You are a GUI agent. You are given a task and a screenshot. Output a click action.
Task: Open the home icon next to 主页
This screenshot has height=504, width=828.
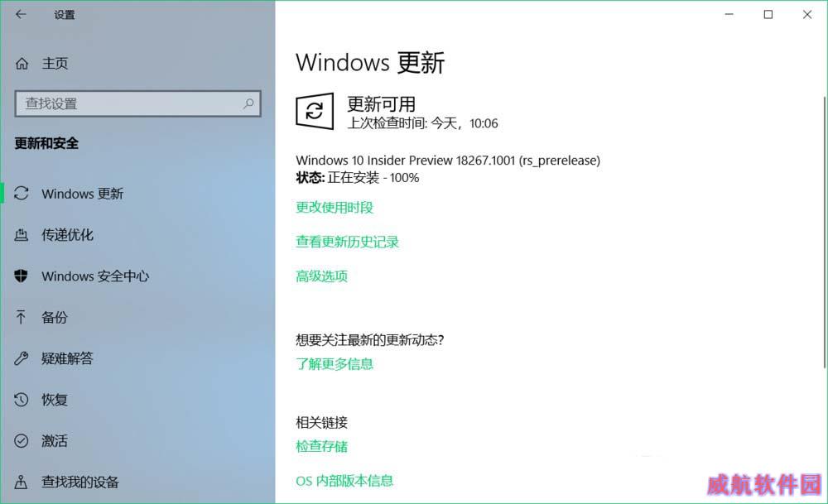point(22,64)
